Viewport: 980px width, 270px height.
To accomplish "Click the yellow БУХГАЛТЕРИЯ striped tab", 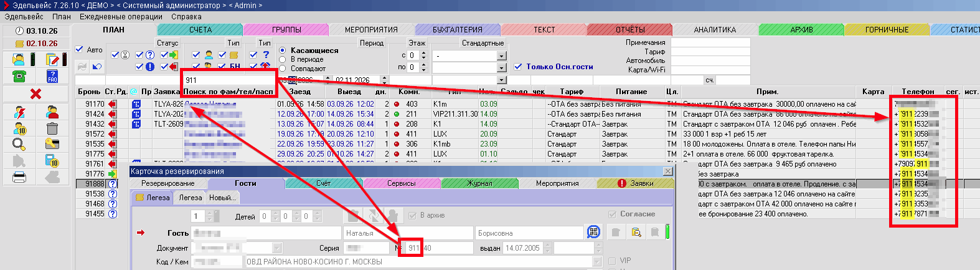I will 458,29.
